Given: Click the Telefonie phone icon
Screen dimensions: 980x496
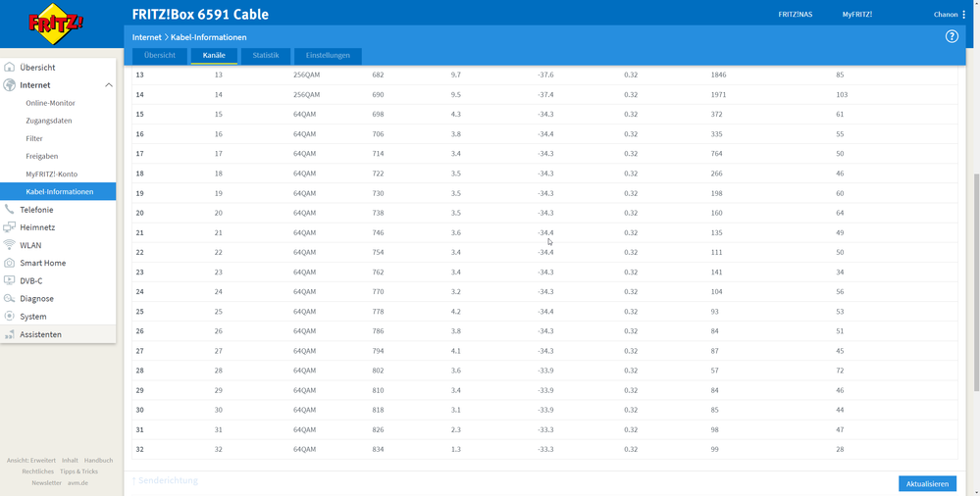Looking at the screenshot, I should [10, 210].
